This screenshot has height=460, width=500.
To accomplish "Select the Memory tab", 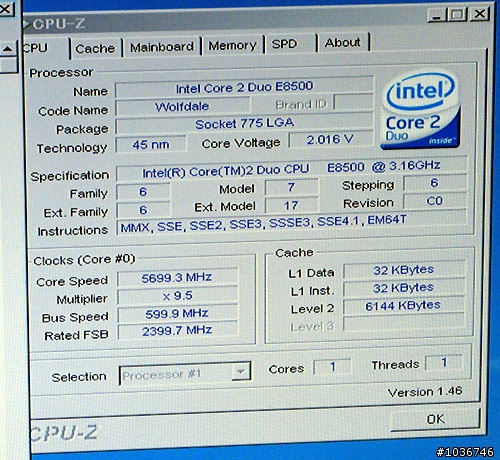I will (232, 45).
